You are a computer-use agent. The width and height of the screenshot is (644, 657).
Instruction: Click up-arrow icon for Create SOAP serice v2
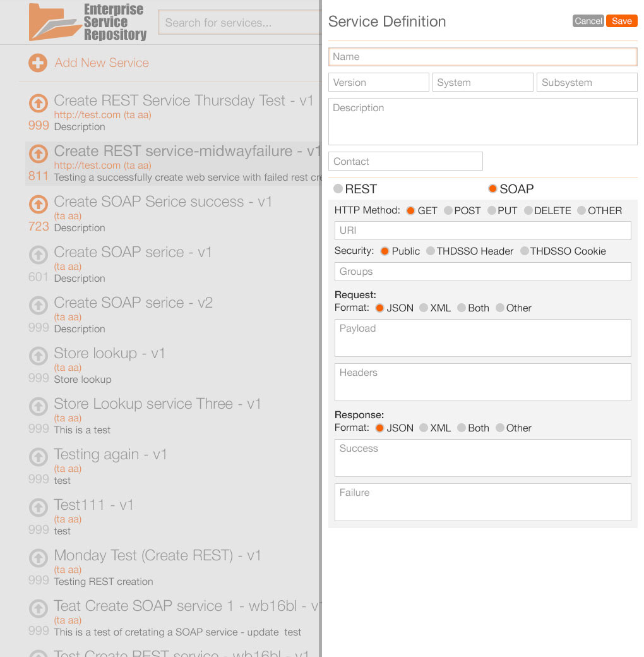coord(38,306)
